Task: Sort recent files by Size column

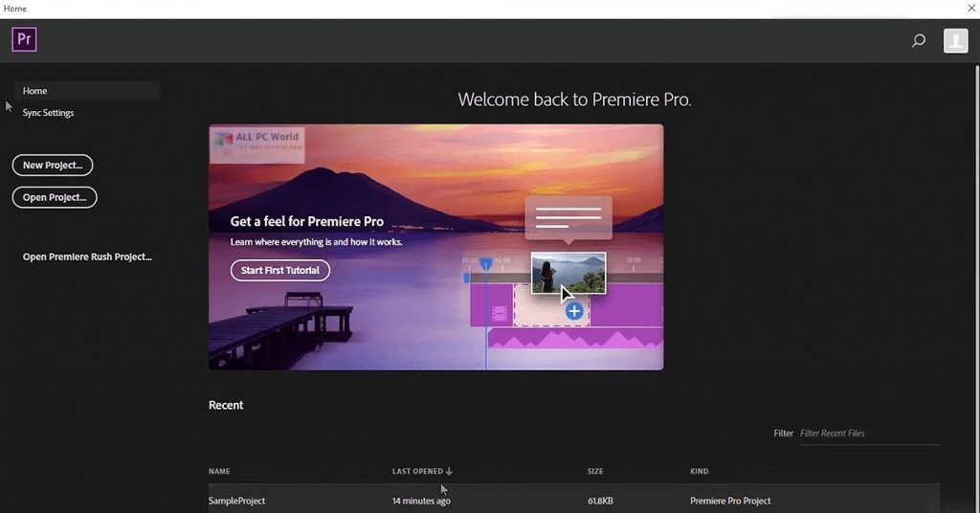Action: pyautogui.click(x=595, y=471)
